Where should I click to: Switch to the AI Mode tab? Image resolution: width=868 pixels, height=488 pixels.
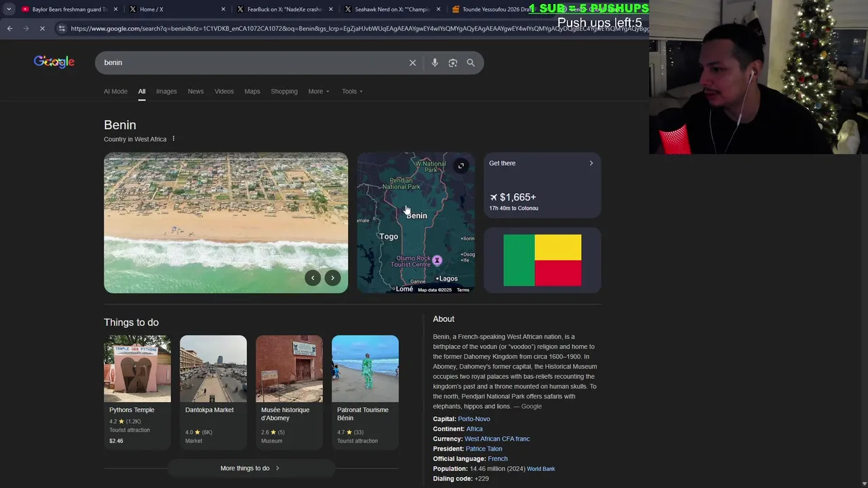pos(115,91)
